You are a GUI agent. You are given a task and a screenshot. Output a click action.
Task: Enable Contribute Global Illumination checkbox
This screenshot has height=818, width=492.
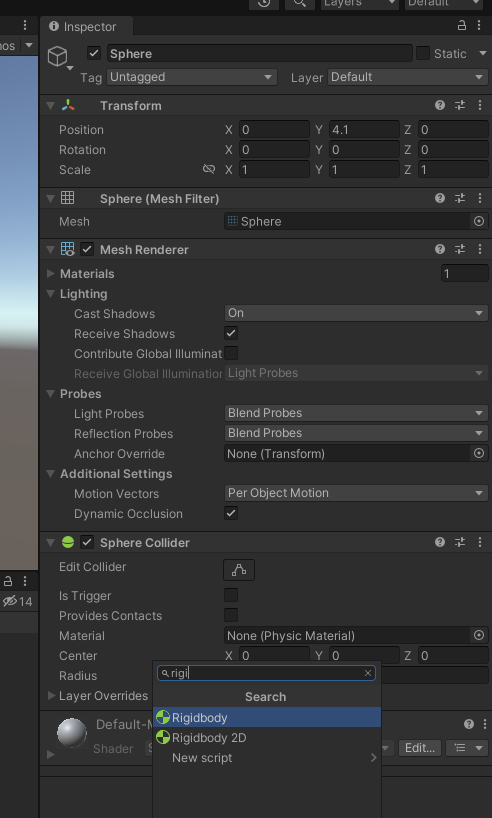[x=231, y=353]
